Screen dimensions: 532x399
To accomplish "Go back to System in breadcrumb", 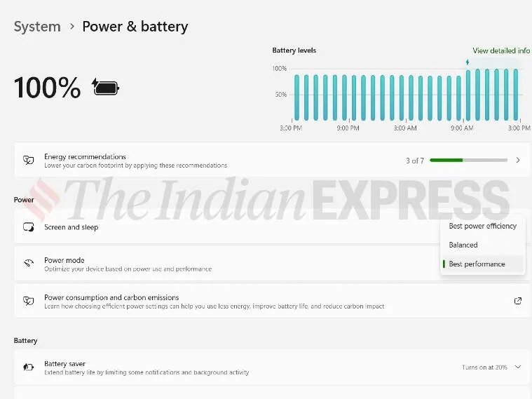I will (37, 27).
